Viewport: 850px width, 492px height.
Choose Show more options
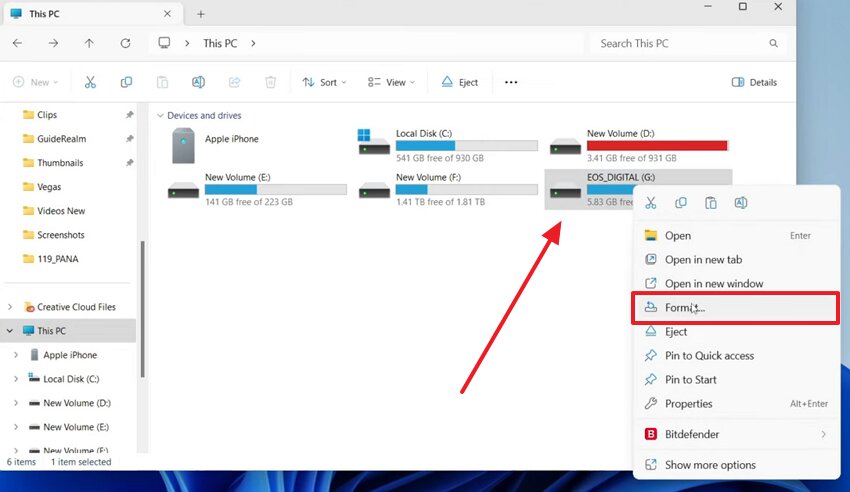pyautogui.click(x=736, y=465)
